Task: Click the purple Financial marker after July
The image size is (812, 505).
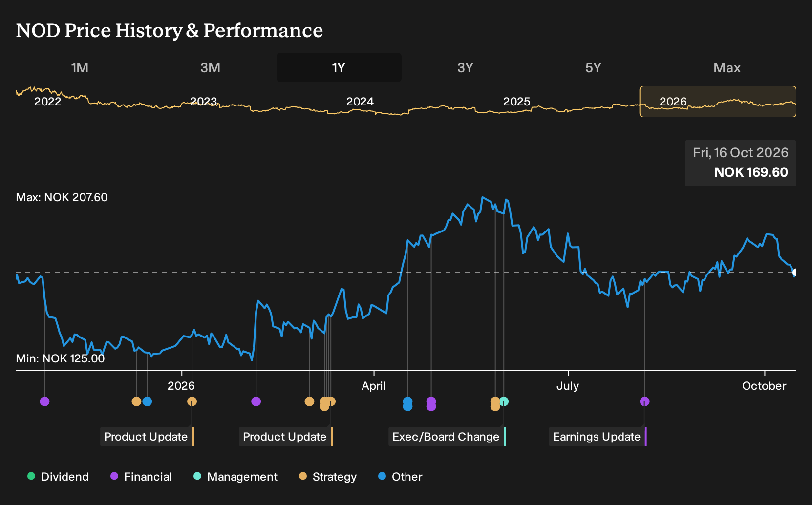Action: pos(645,401)
